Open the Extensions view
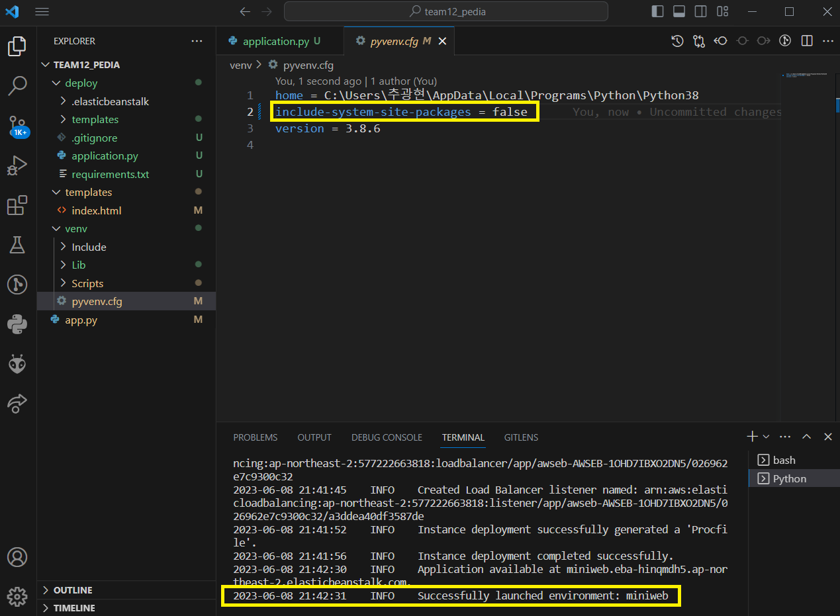Screen dimensions: 840x616 pos(17,205)
